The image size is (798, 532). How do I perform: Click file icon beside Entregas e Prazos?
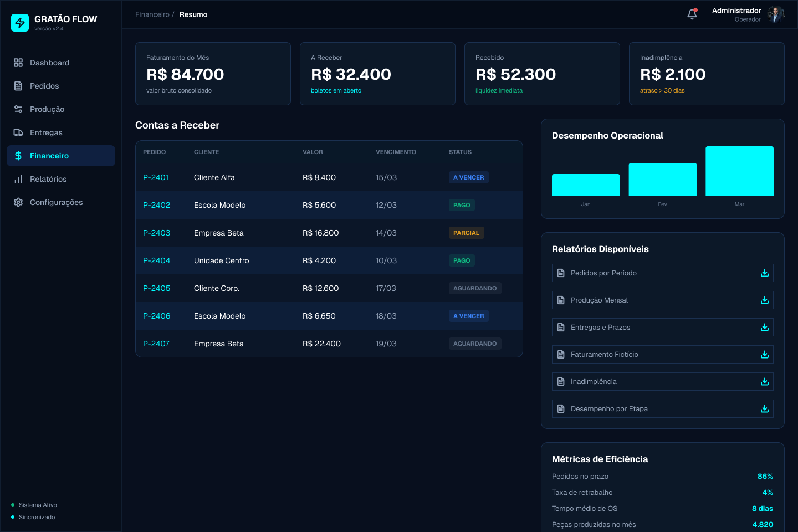click(561, 328)
